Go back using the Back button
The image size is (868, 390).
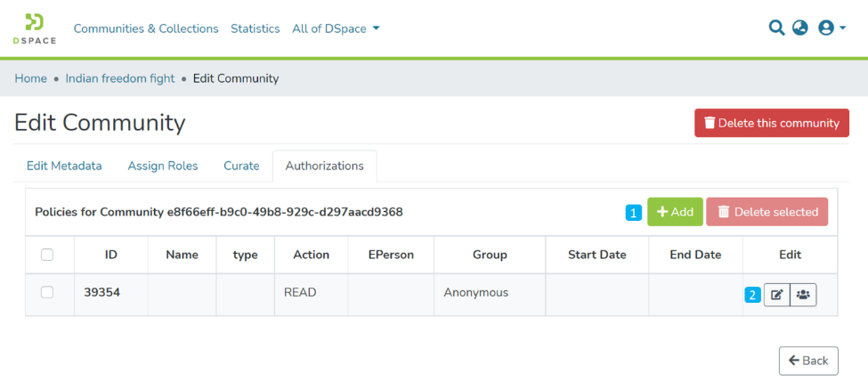coord(808,361)
